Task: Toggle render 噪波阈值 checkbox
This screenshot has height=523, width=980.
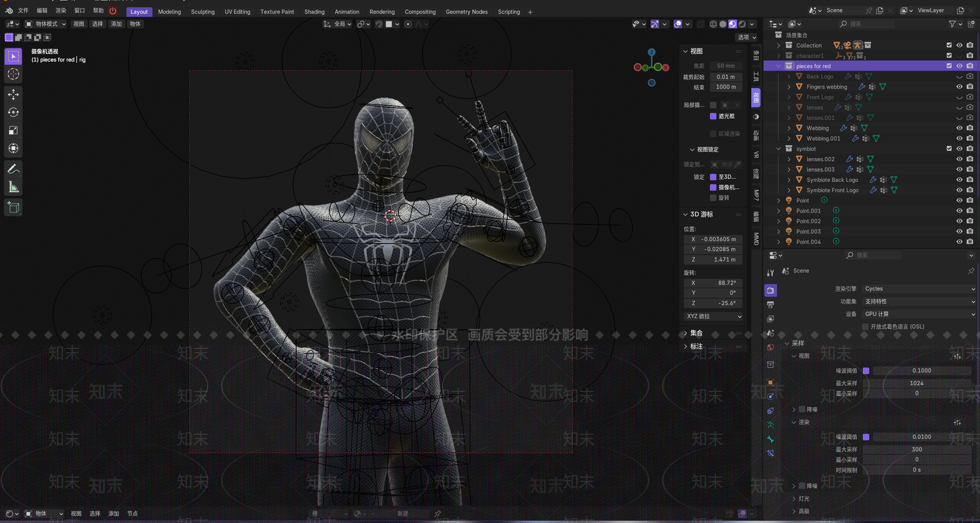Action: click(x=866, y=437)
